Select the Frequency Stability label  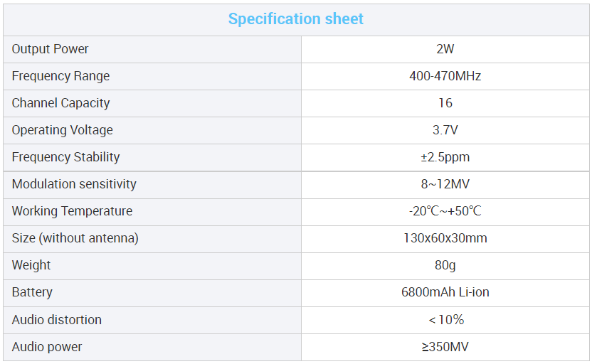tap(65, 157)
